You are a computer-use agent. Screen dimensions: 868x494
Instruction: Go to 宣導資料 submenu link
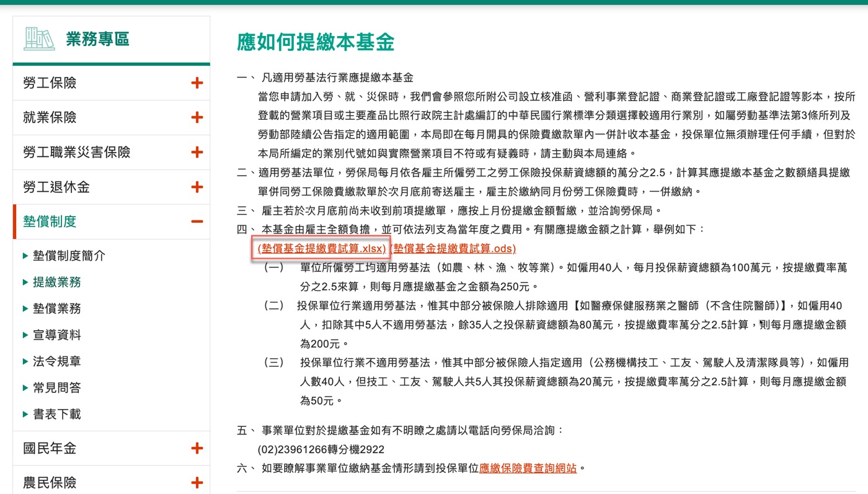coord(56,335)
